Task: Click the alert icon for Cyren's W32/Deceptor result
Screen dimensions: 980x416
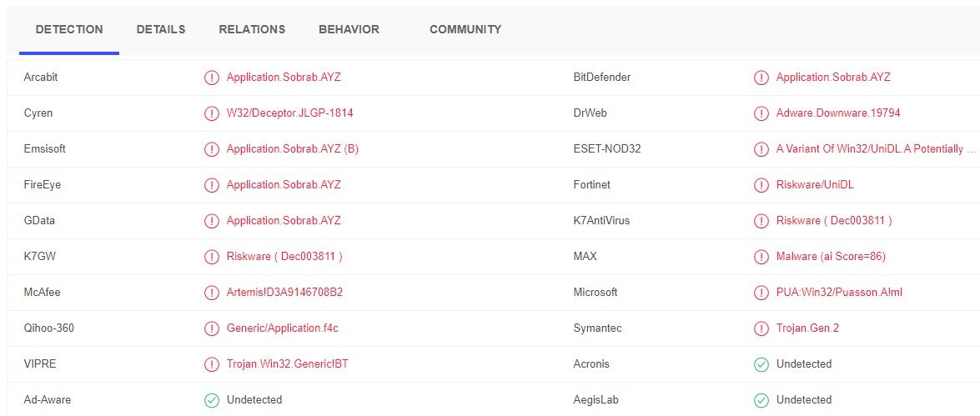Action: pyautogui.click(x=212, y=113)
